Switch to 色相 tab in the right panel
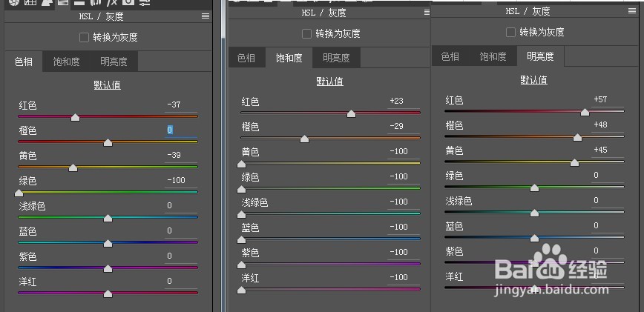This screenshot has width=644, height=312. 450,56
